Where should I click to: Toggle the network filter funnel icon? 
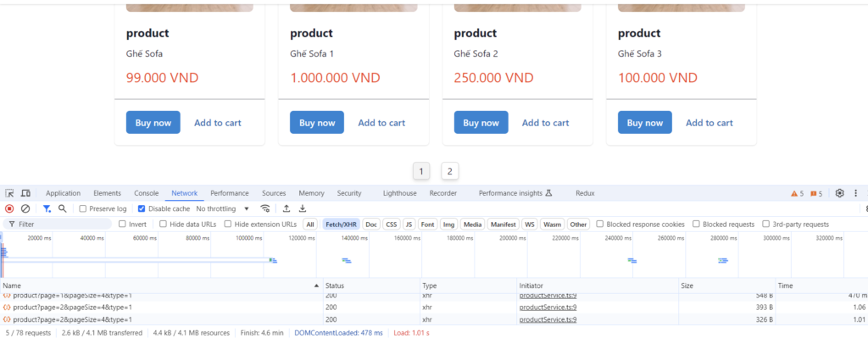47,208
